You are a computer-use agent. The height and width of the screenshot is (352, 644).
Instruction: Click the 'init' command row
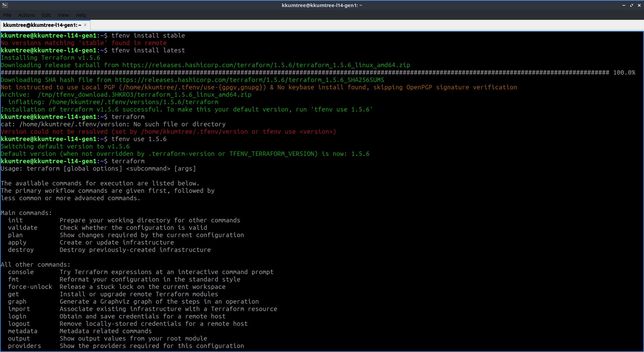pyautogui.click(x=124, y=220)
